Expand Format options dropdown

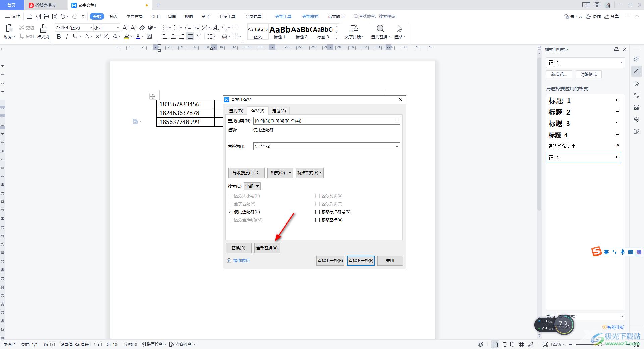[x=280, y=173]
